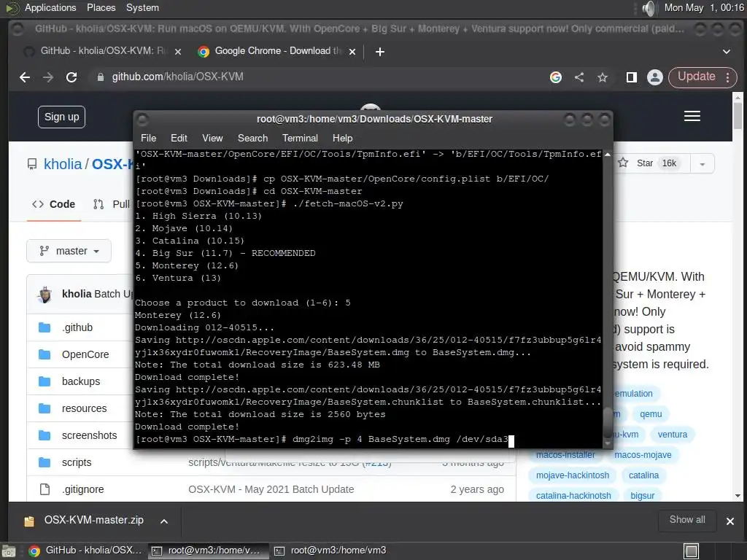Click the kholia owner link
The image size is (747, 560).
pyautogui.click(x=63, y=164)
